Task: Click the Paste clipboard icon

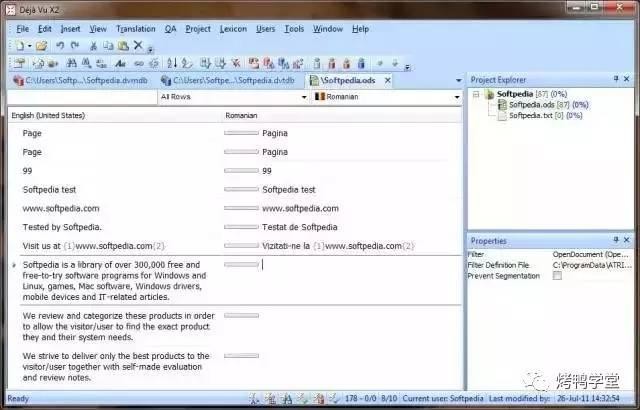Action: [x=123, y=46]
